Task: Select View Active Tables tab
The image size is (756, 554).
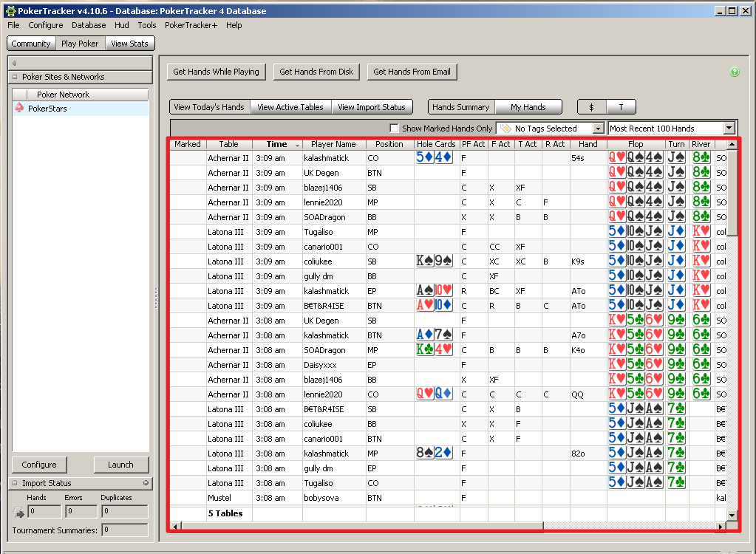Action: pos(290,107)
